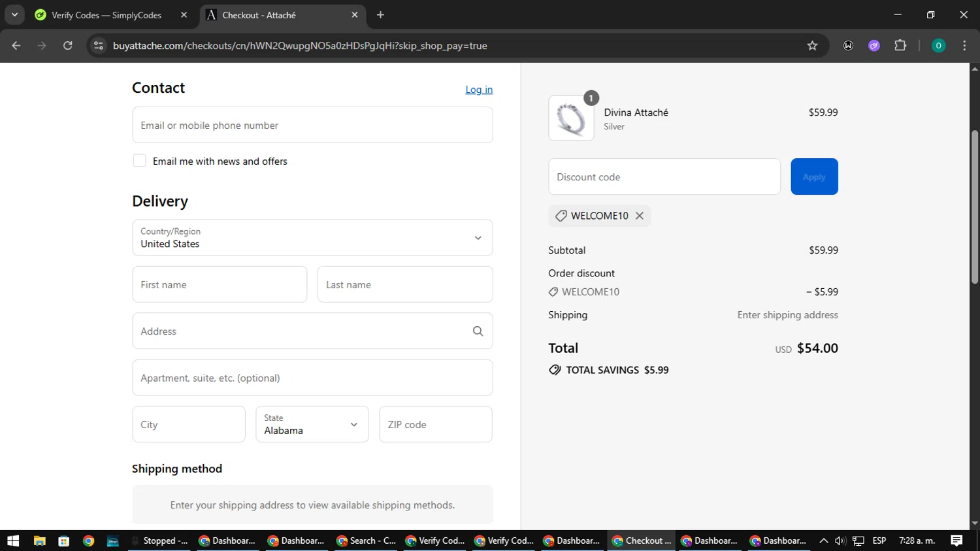The height and width of the screenshot is (551, 980).
Task: Open the Extensions puzzle icon
Action: click(900, 46)
